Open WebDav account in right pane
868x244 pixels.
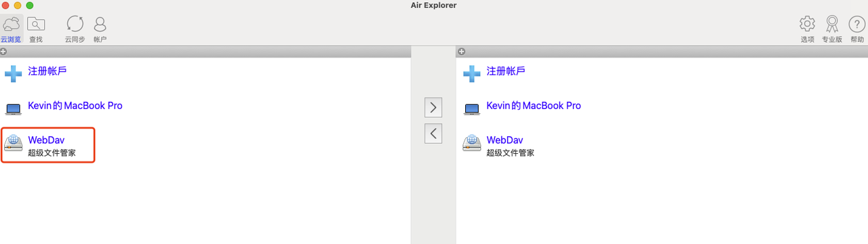point(505,140)
